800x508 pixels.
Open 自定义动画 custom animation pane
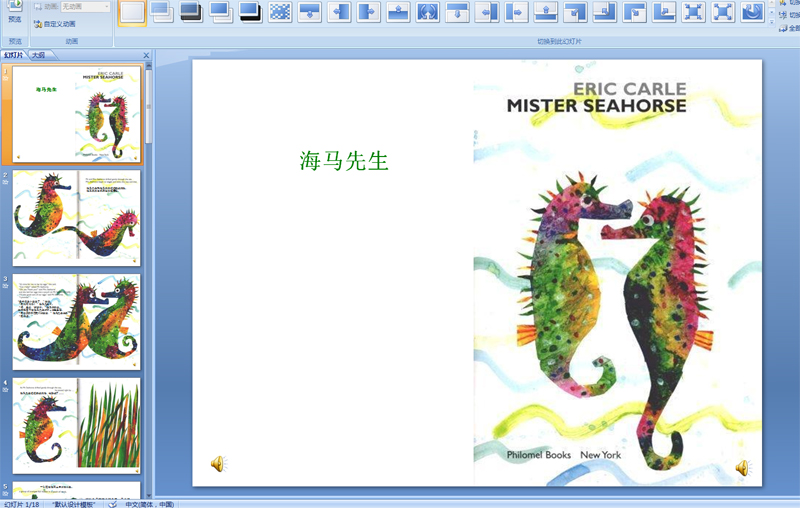pos(55,24)
